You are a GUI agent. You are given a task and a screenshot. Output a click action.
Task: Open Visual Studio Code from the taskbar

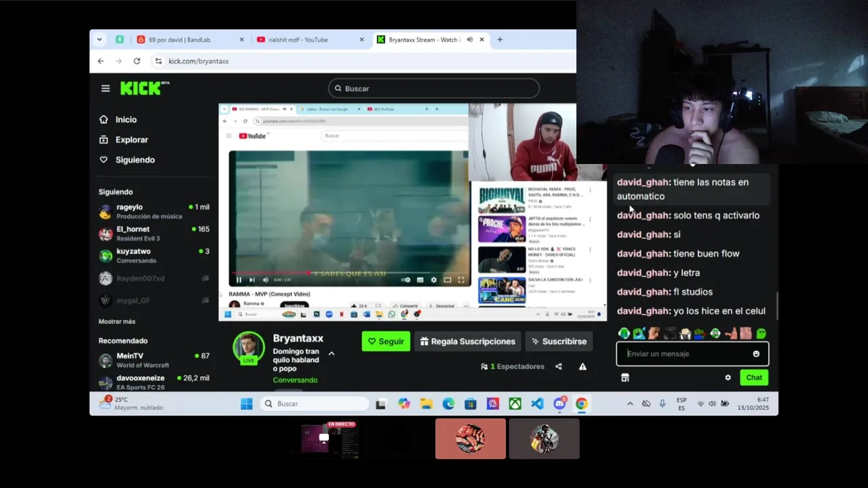click(x=537, y=404)
